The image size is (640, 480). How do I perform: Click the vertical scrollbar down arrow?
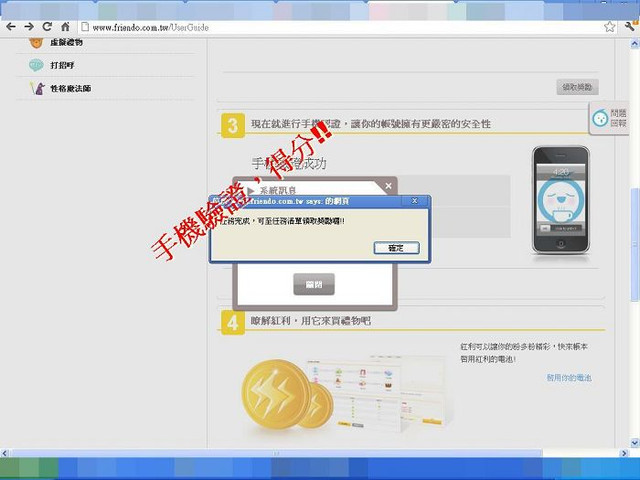635,442
